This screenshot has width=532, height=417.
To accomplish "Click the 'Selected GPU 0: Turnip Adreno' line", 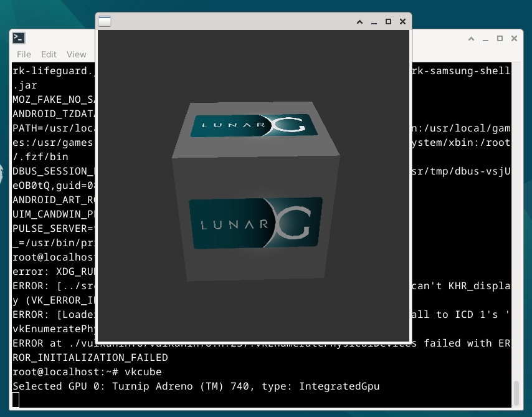I will tap(196, 386).
